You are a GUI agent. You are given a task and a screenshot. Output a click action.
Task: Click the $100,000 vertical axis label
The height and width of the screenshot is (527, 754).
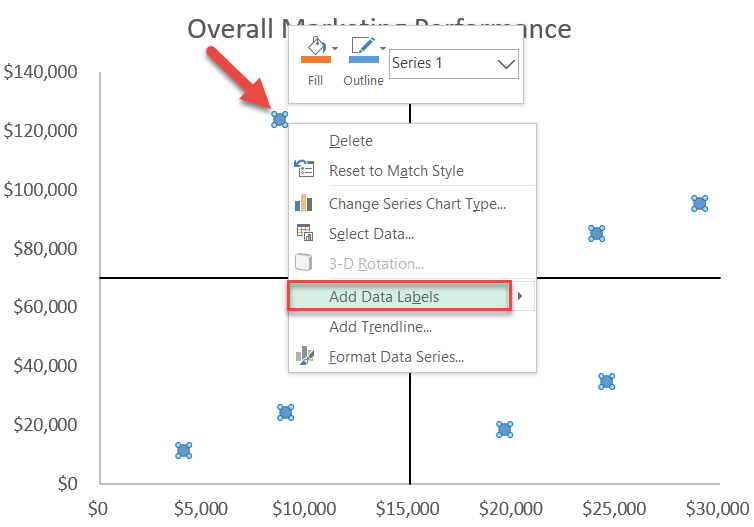coord(40,190)
